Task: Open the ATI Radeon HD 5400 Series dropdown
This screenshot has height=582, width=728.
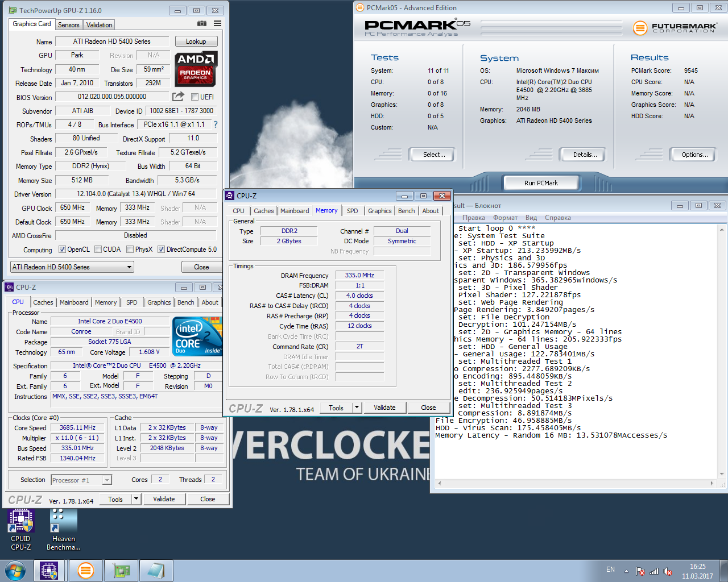Action: pos(72,267)
